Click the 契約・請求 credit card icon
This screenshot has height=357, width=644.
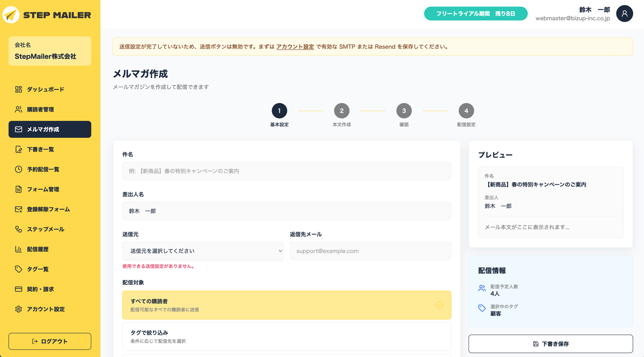(18, 289)
